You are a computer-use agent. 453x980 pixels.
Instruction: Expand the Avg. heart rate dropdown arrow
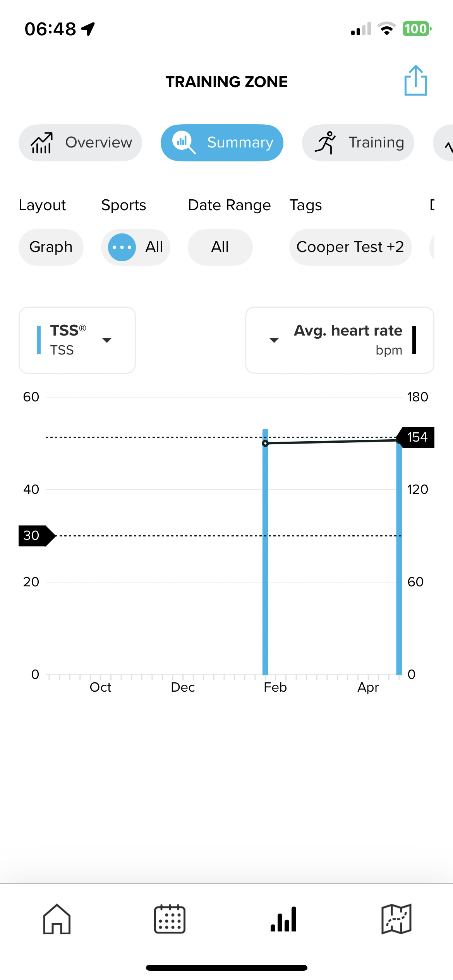[x=274, y=340]
